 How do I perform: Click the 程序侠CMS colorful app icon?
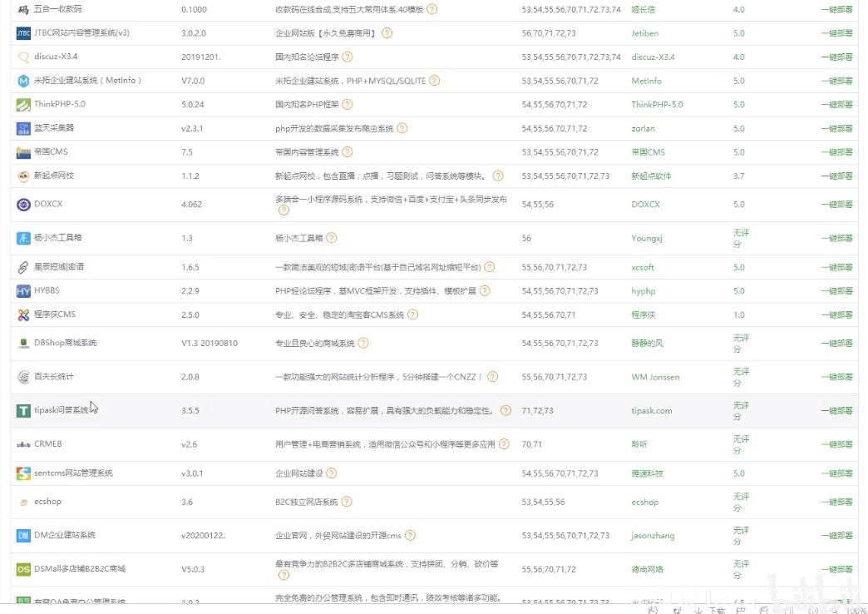pyautogui.click(x=23, y=314)
